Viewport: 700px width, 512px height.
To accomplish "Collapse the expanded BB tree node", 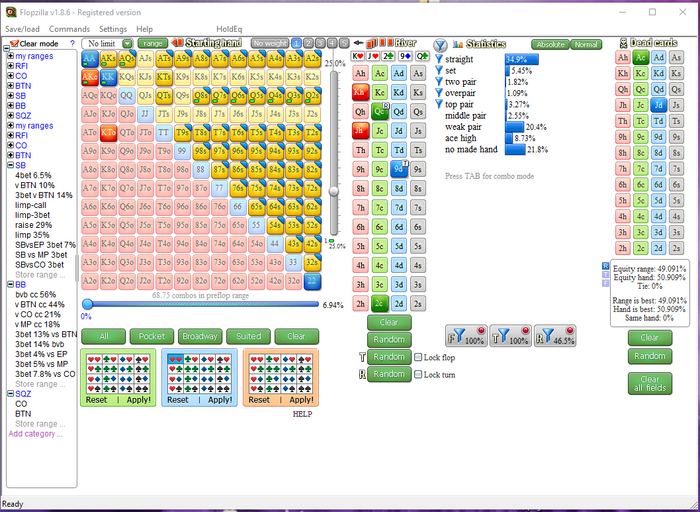I will [x=10, y=284].
